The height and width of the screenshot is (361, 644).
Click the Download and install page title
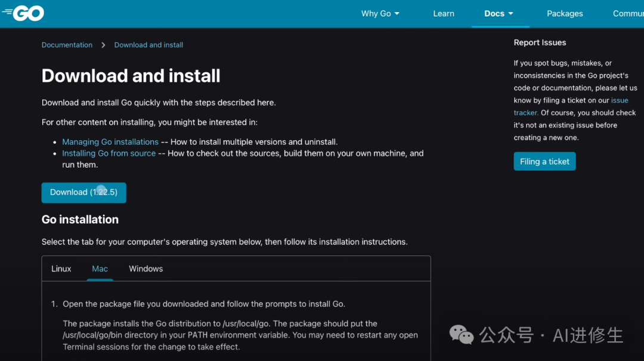coord(131,76)
